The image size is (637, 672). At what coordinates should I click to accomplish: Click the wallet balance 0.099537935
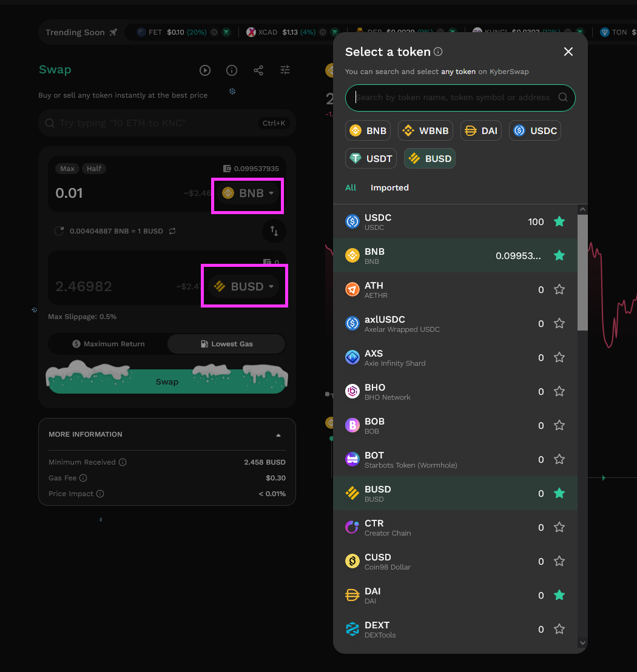[251, 169]
